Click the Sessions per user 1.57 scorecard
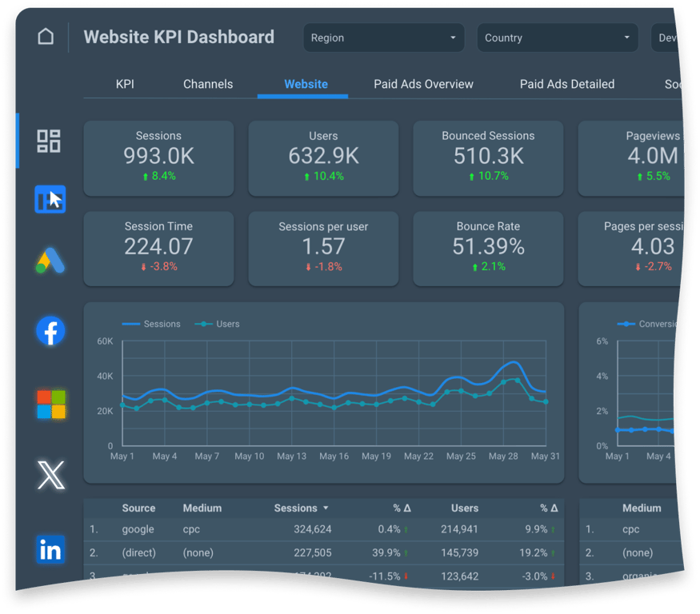The image size is (700, 614). [323, 249]
